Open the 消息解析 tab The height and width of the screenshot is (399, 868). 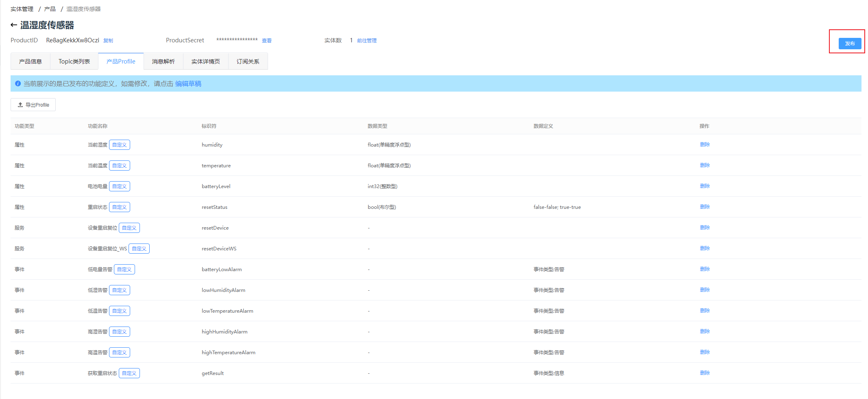164,61
